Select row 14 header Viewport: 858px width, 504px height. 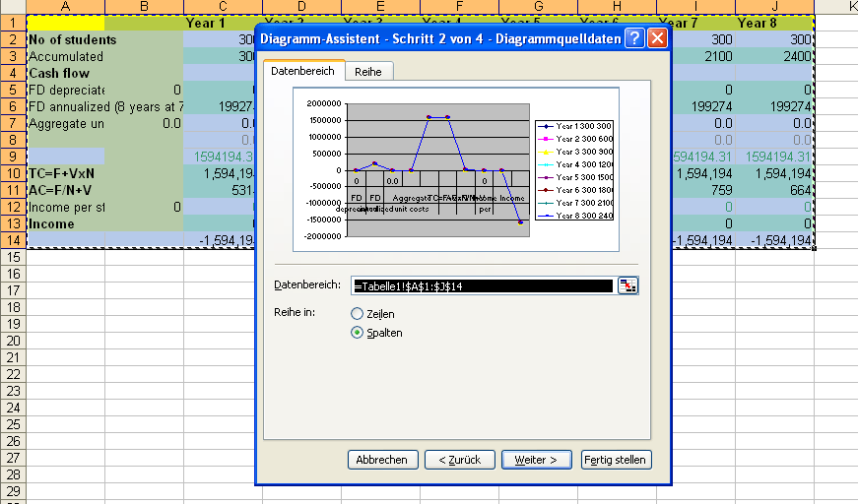click(13, 240)
